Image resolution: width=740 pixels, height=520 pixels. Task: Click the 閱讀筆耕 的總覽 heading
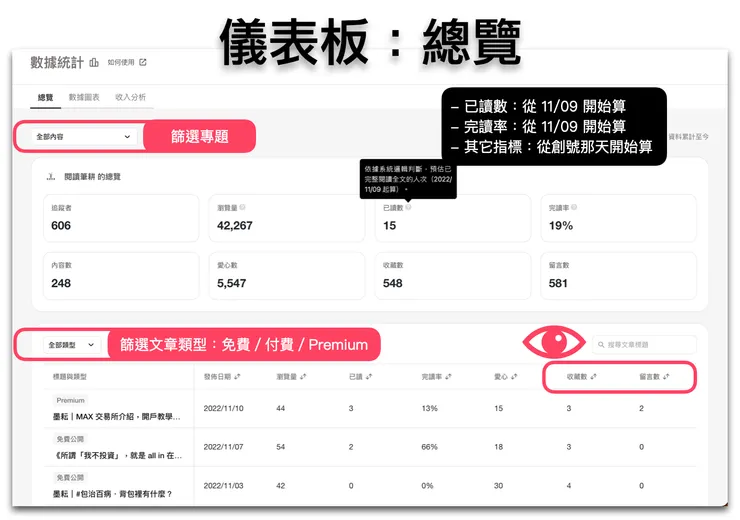tap(92, 176)
